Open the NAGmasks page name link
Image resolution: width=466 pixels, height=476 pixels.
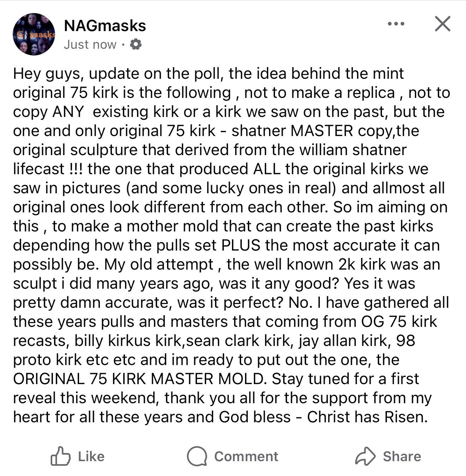tap(105, 25)
